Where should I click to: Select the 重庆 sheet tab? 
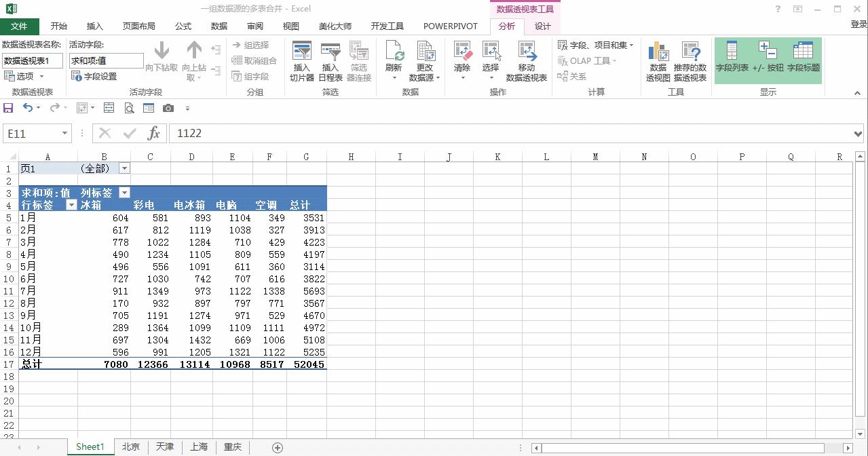[233, 447]
